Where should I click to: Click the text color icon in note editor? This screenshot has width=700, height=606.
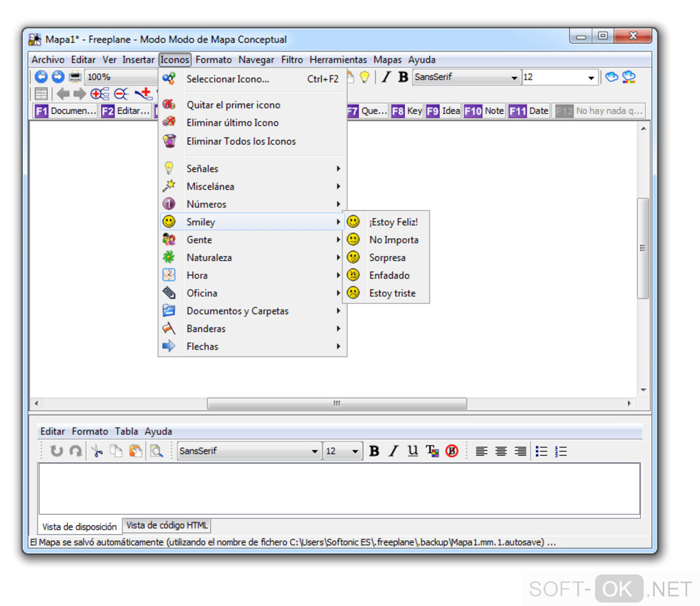pyautogui.click(x=432, y=451)
